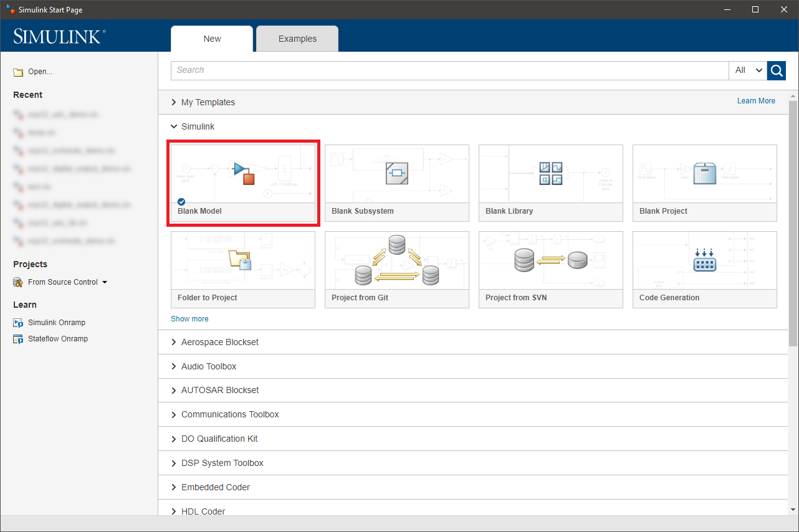Click the Folder to Project caption text
The height and width of the screenshot is (532, 799).
pos(208,298)
